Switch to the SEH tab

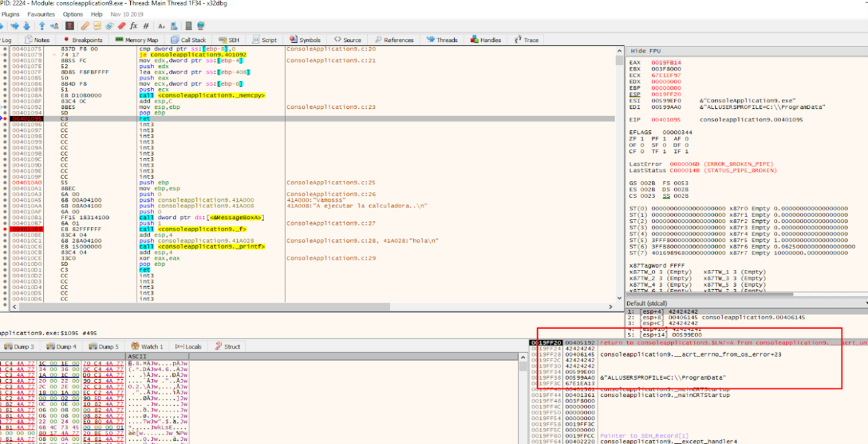[229, 40]
